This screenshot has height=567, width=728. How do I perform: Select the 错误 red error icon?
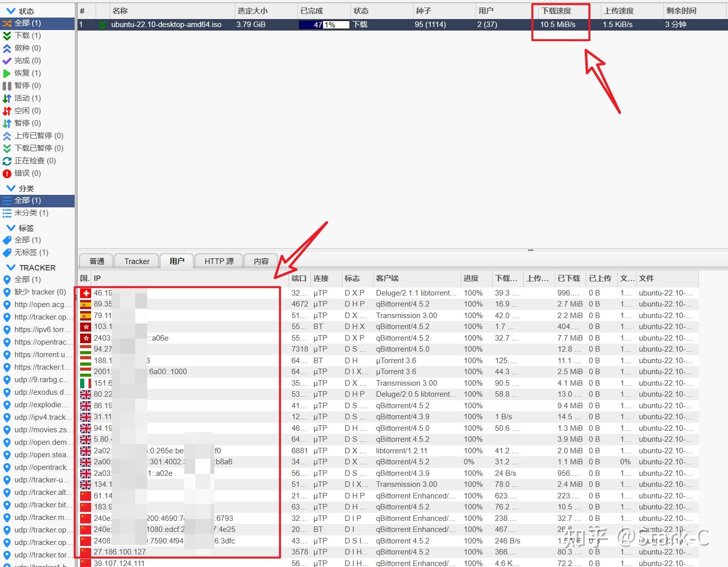pyautogui.click(x=7, y=173)
